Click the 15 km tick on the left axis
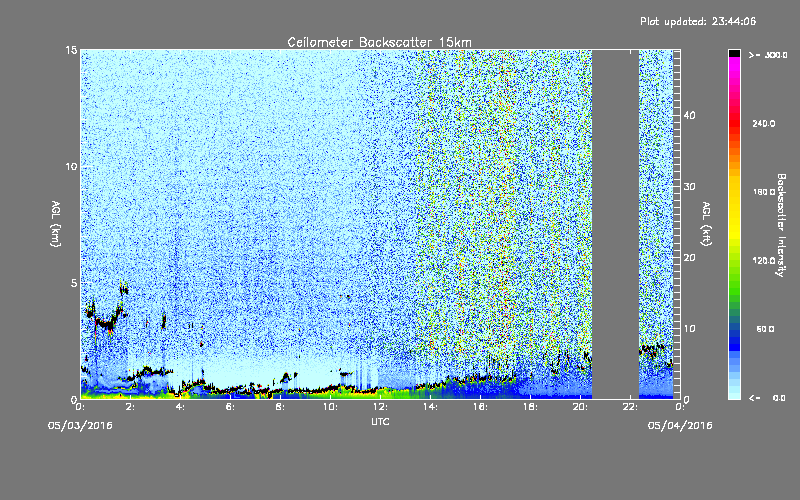The height and width of the screenshot is (500, 800). tap(71, 50)
